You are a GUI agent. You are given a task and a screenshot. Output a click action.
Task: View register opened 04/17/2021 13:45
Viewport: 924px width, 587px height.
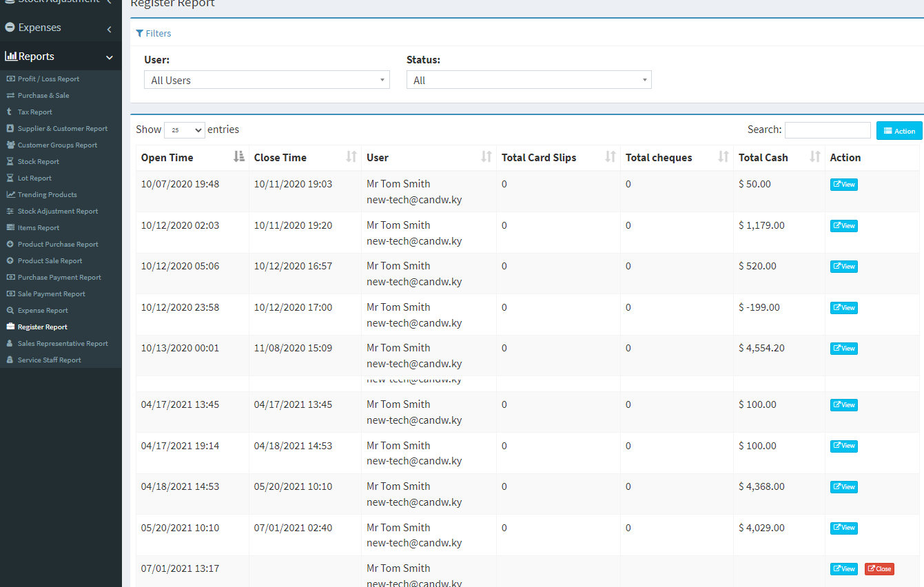(844, 404)
